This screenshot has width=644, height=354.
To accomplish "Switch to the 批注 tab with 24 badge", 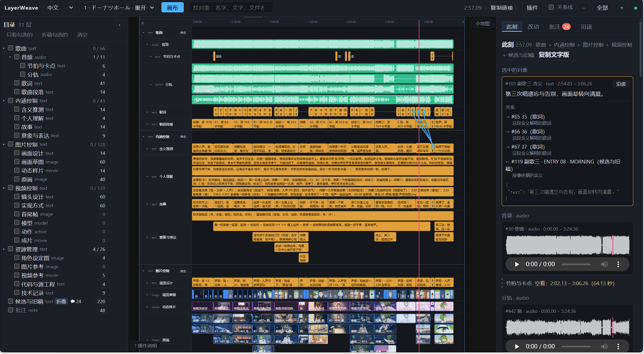I will click(x=560, y=27).
